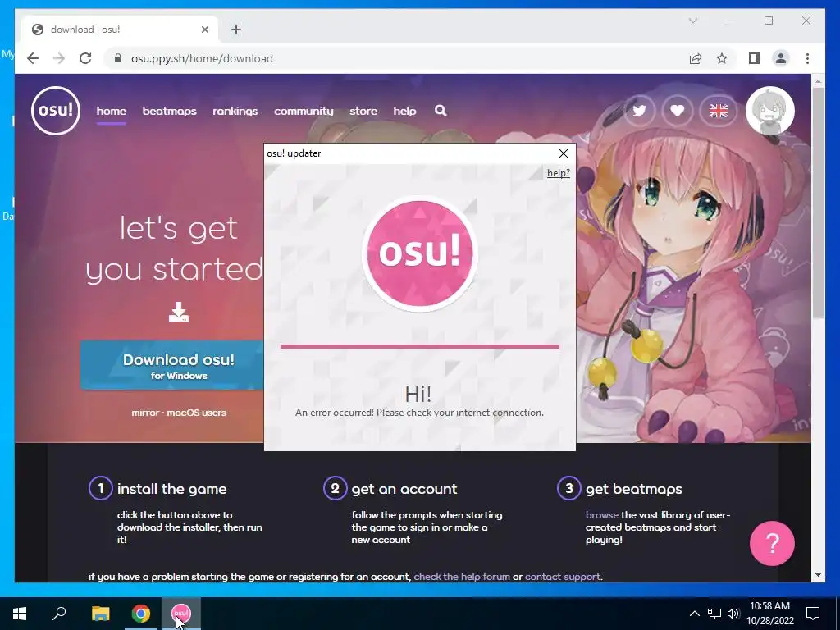Screen dimensions: 840x630
Task: Bookmark this page with star icon
Action: (722, 58)
